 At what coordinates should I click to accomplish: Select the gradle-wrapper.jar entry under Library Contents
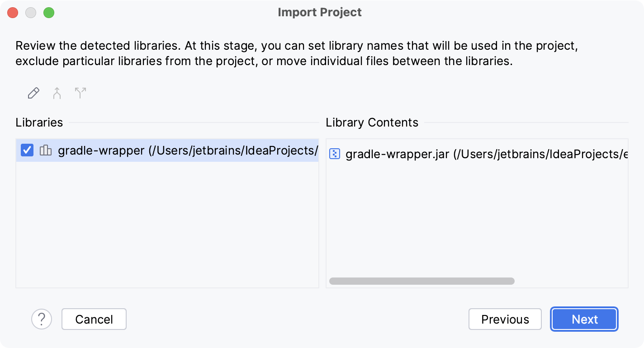tap(452, 154)
